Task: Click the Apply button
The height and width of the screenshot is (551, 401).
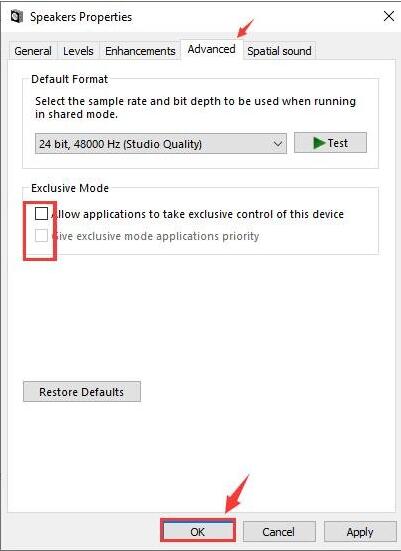Action: click(x=360, y=532)
